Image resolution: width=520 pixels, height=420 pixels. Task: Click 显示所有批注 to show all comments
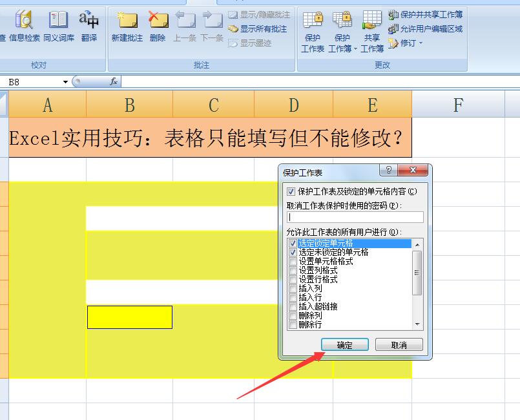click(x=257, y=29)
